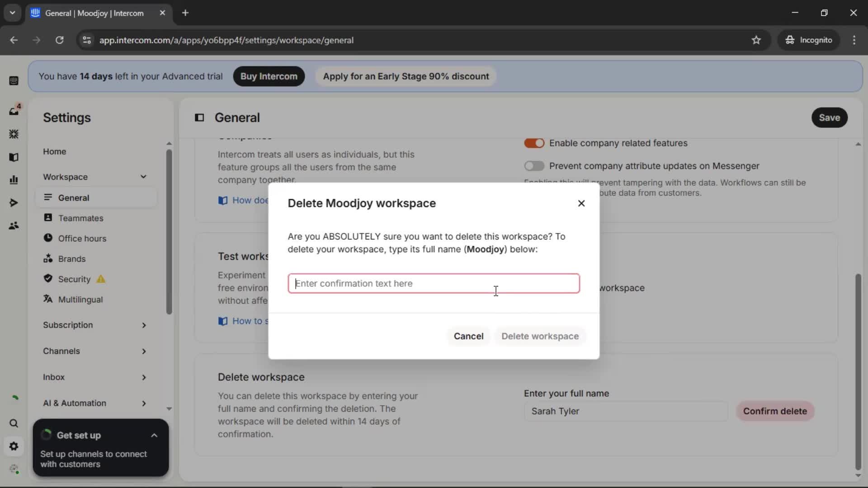The width and height of the screenshot is (868, 488).
Task: Cancel the workspace deletion dialog
Action: (468, 336)
